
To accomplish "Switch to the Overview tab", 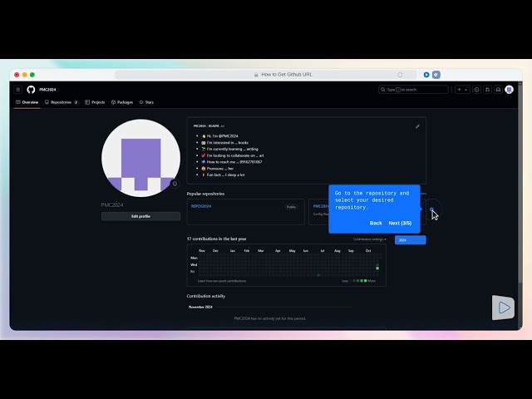I will 27,102.
